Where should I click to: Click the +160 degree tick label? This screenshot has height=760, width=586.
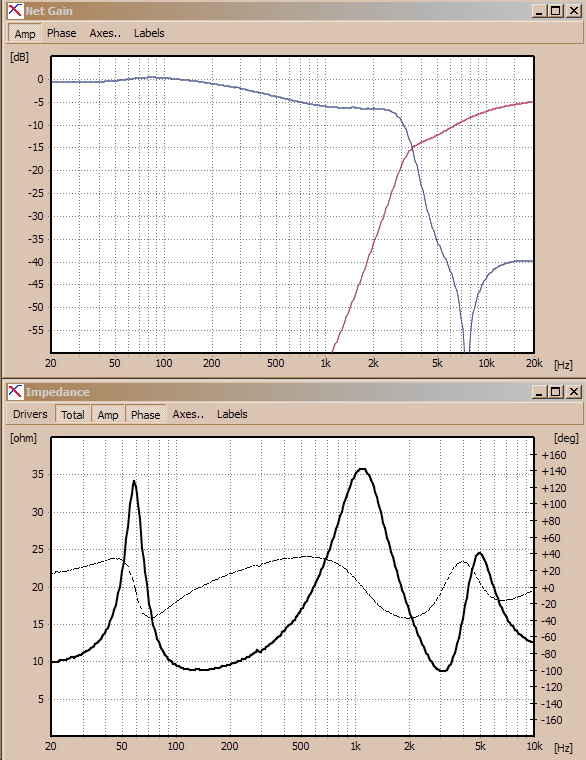pos(554,455)
